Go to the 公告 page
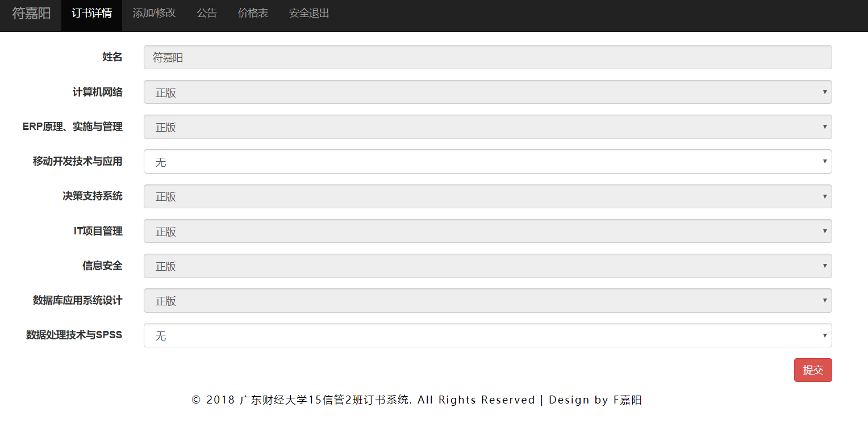 (207, 13)
